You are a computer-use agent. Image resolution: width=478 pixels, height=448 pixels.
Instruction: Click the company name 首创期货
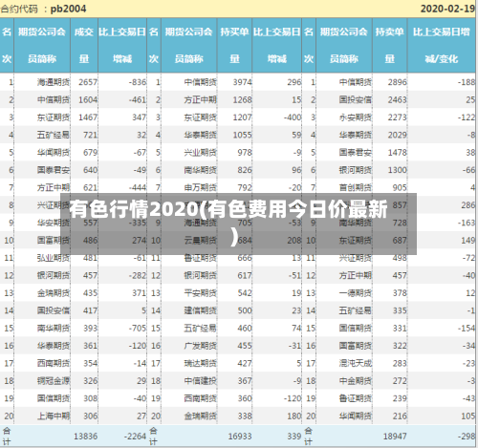pos(356,187)
